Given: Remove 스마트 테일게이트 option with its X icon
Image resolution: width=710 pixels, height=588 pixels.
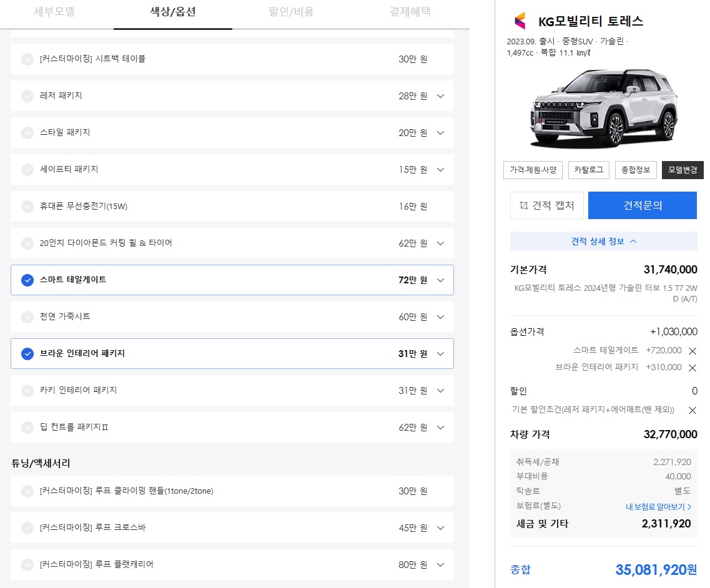Looking at the screenshot, I should coord(692,351).
